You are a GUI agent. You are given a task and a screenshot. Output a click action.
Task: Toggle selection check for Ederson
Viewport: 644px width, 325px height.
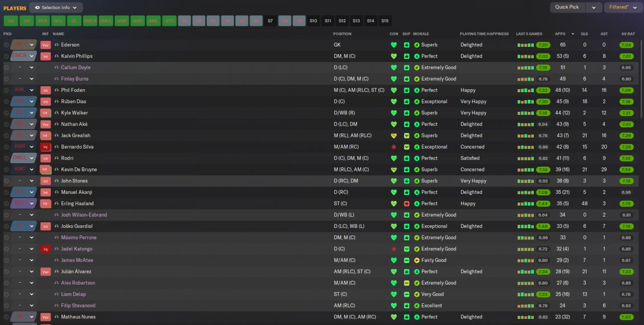(7, 45)
